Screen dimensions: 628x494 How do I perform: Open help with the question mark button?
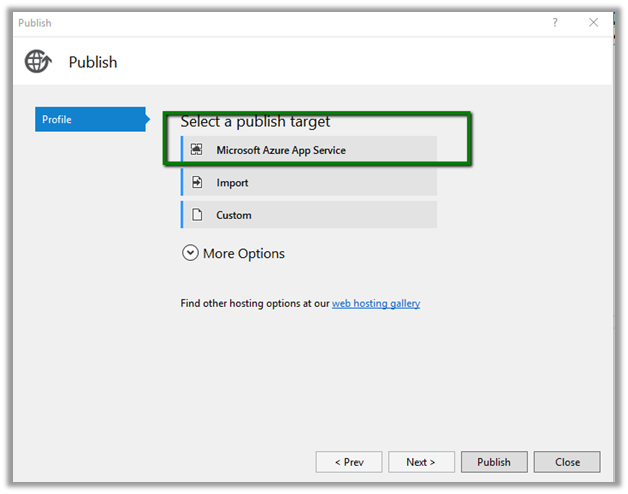click(555, 22)
